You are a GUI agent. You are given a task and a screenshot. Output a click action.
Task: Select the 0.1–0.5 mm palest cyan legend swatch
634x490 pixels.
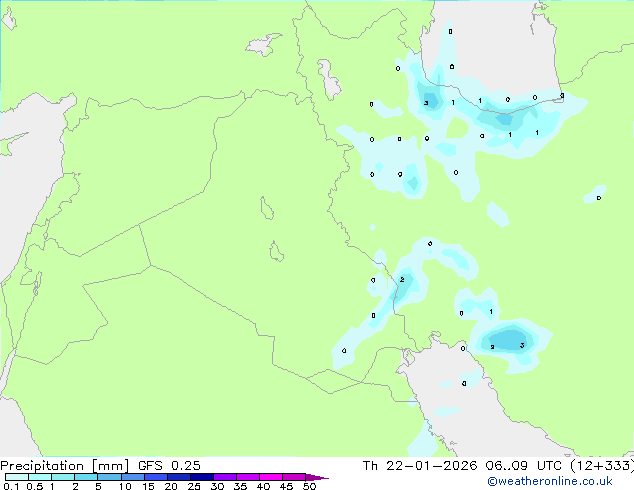[17, 477]
